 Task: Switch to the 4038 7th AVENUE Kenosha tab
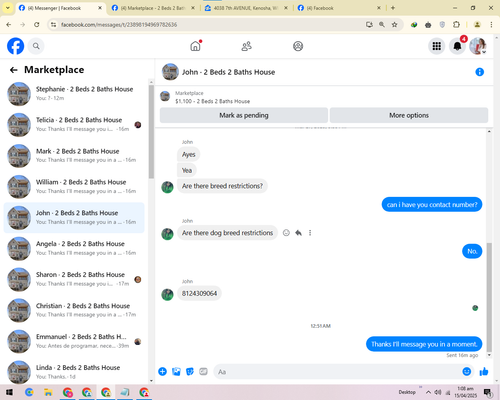pos(245,8)
